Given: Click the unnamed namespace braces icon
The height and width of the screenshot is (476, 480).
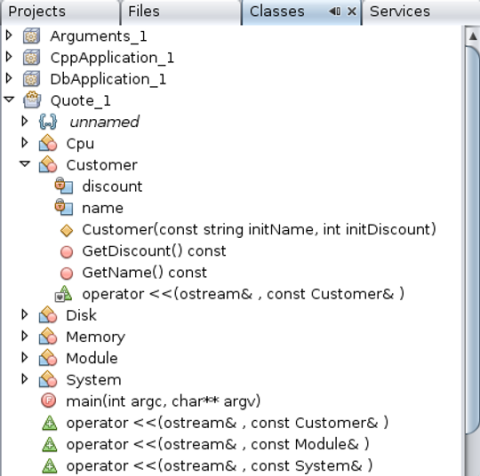Looking at the screenshot, I should pyautogui.click(x=48, y=122).
